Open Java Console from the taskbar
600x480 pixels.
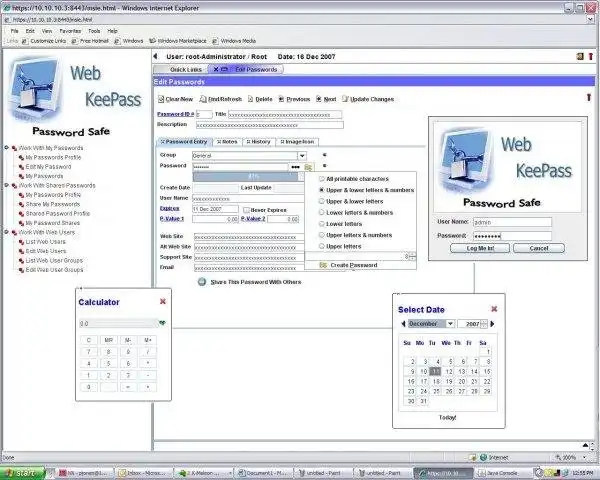(x=502, y=473)
